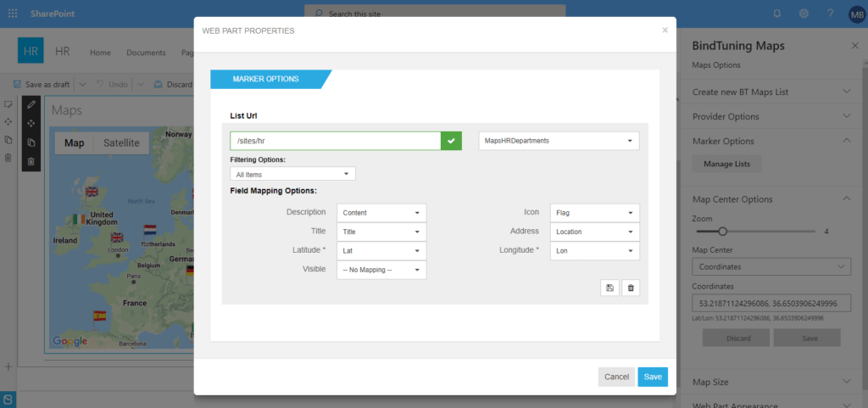Click the floppy disk save list icon
Screen dimensions: 868x408
pos(609,288)
